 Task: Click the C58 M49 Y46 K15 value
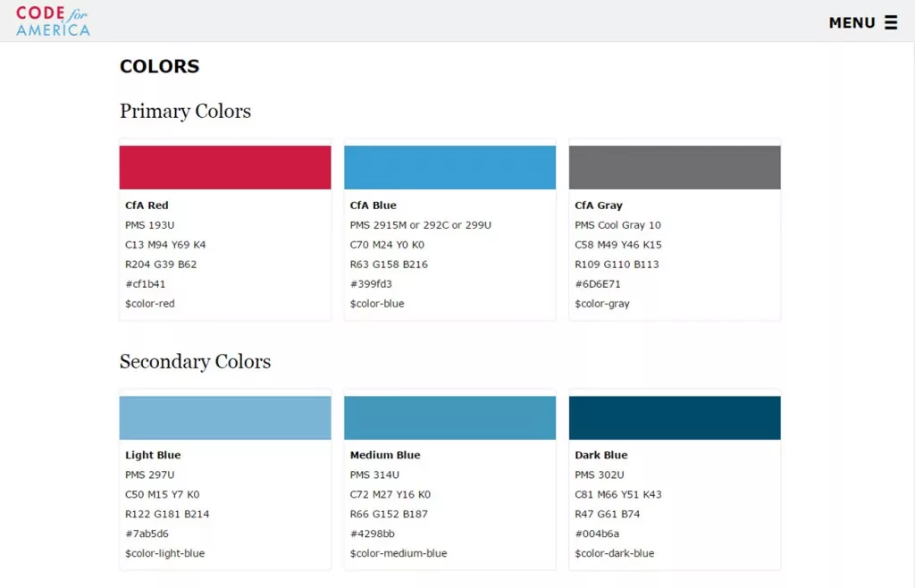[618, 245]
